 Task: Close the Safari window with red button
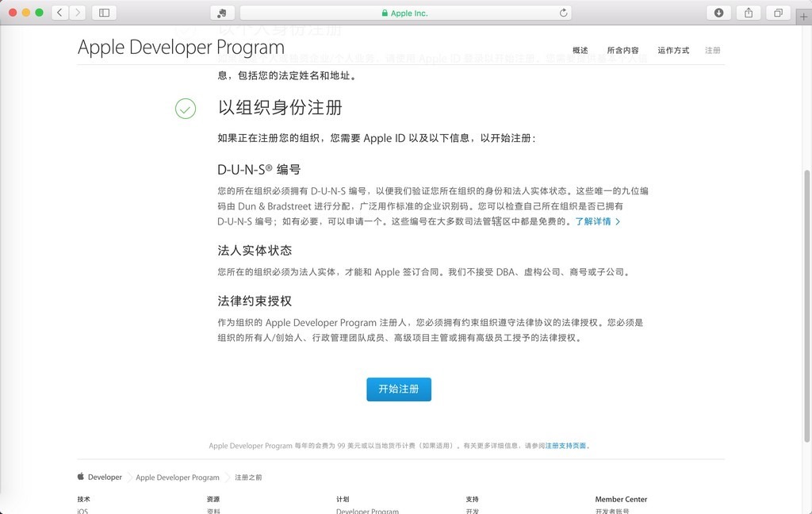click(x=13, y=13)
